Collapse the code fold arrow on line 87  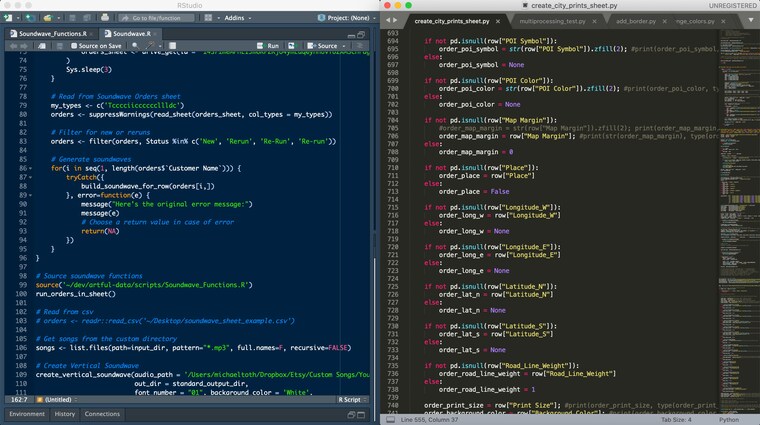[x=31, y=177]
